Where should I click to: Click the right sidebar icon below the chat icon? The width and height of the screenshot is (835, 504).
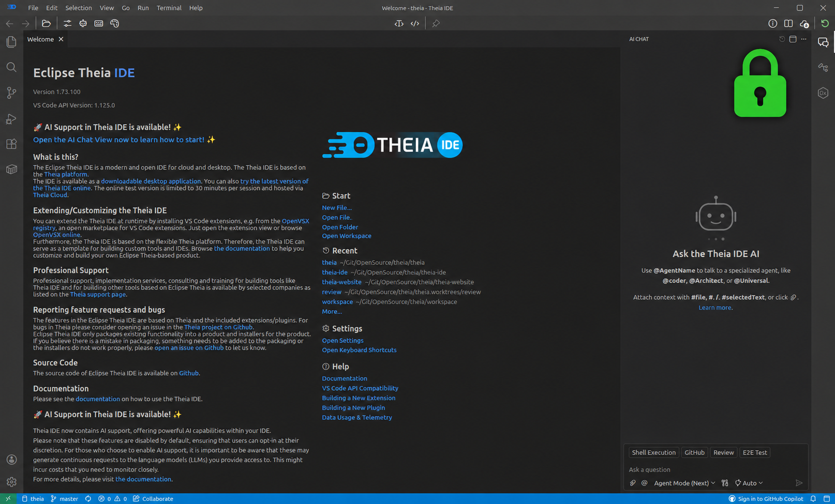point(823,67)
